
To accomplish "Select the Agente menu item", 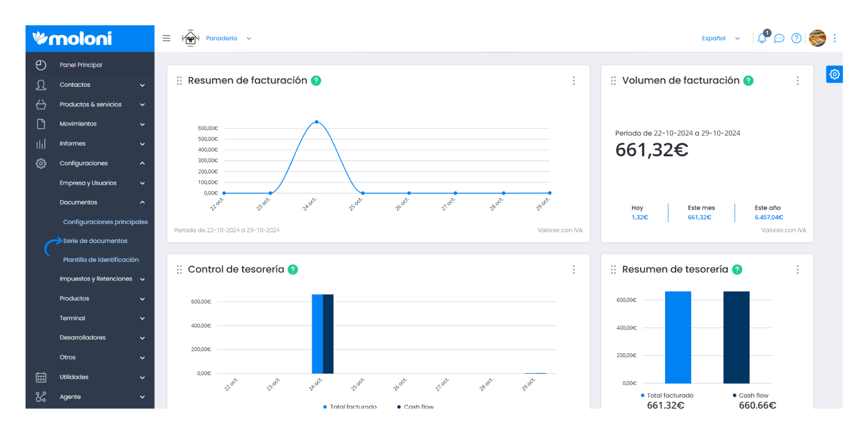I will tap(70, 397).
